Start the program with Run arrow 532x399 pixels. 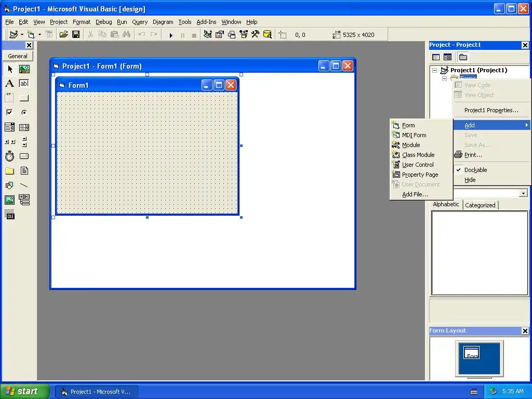[171, 35]
